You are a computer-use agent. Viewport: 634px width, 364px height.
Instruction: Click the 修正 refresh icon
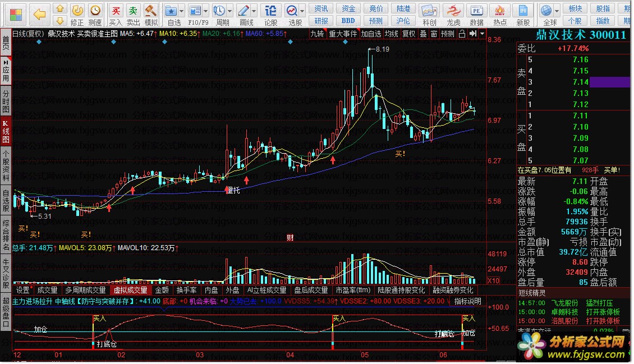tap(77, 10)
